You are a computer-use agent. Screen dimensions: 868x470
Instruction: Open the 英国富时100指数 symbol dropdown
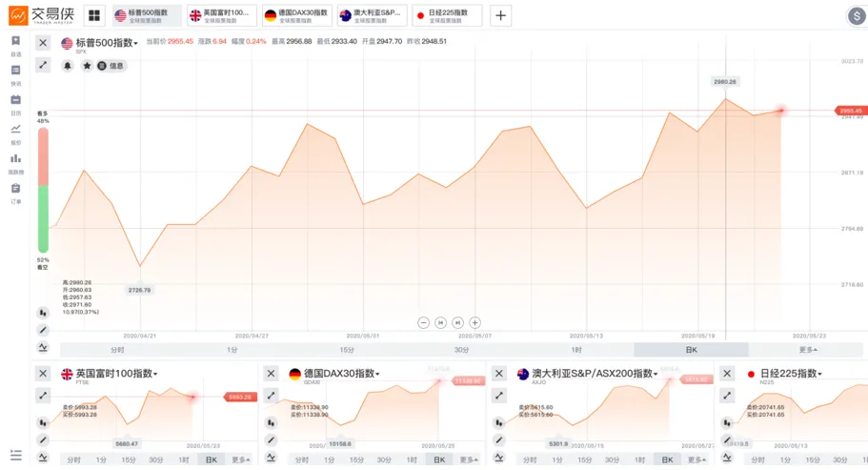116,374
